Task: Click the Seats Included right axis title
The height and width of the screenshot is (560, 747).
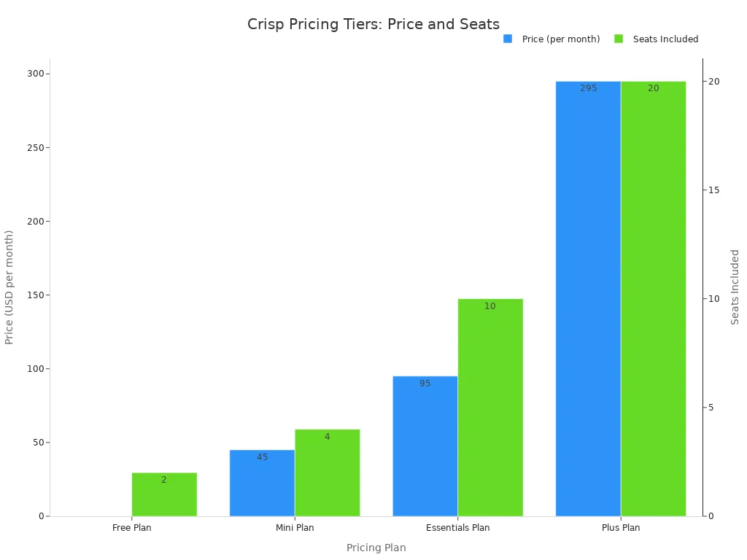Action: coord(735,287)
